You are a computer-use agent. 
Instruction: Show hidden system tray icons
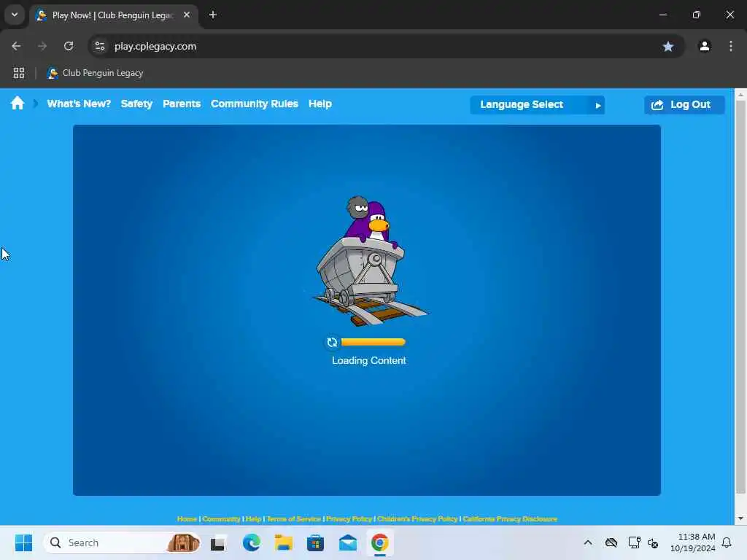[588, 542]
